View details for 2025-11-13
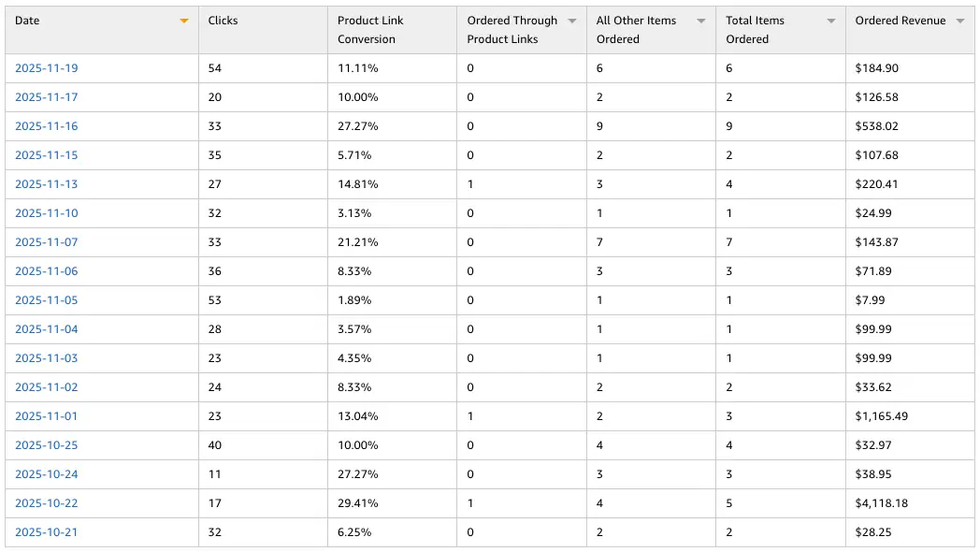Viewport: 980px width, 552px height. tap(47, 184)
